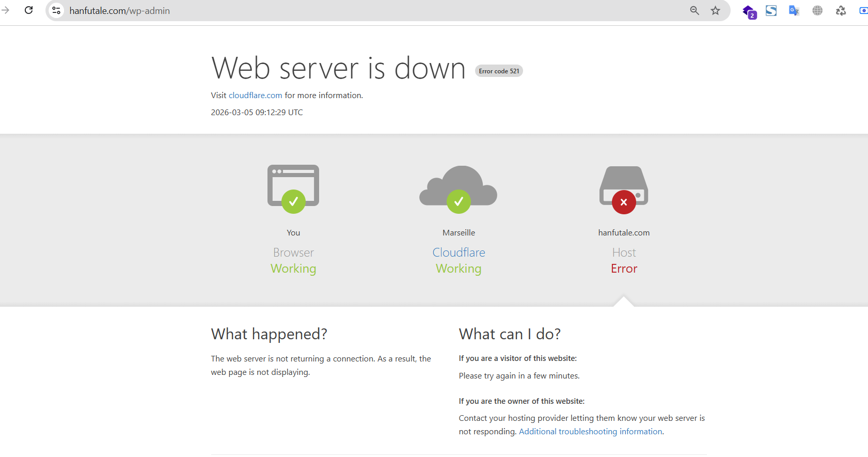Open the zoom magnifier icon in address bar
Image resolution: width=868 pixels, height=457 pixels.
695,10
